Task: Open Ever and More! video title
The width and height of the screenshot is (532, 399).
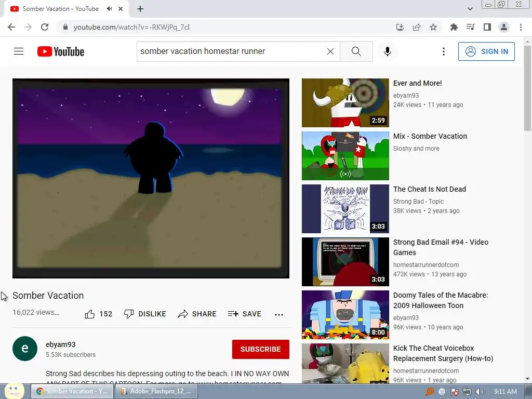Action: [x=417, y=83]
